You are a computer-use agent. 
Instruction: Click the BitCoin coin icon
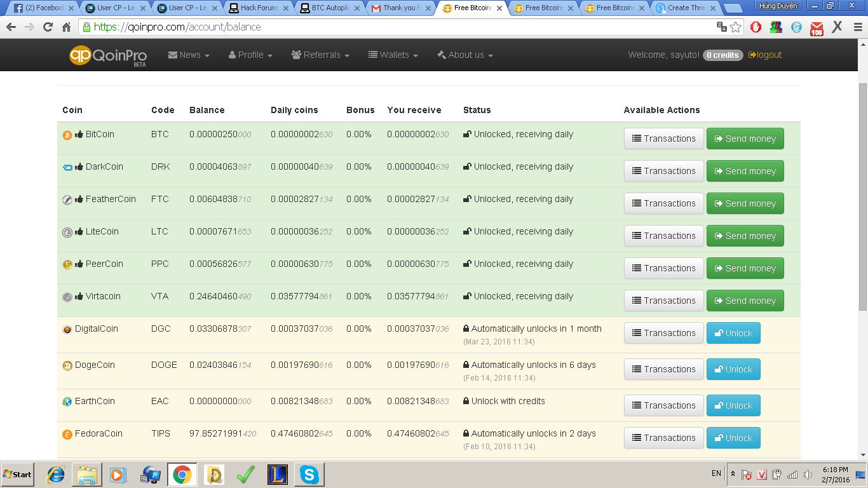[67, 135]
